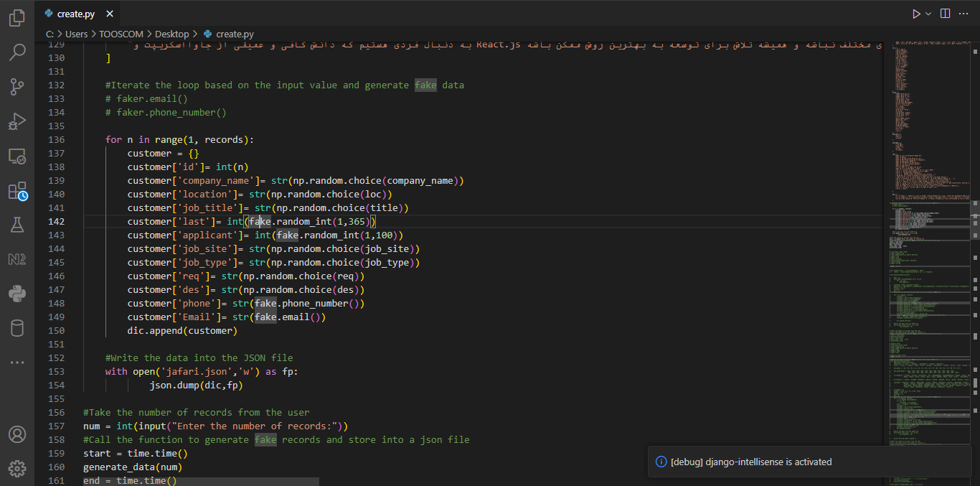Viewport: 980px width, 486px height.
Task: Open the More Actions ellipsis menu
Action: tap(963, 13)
